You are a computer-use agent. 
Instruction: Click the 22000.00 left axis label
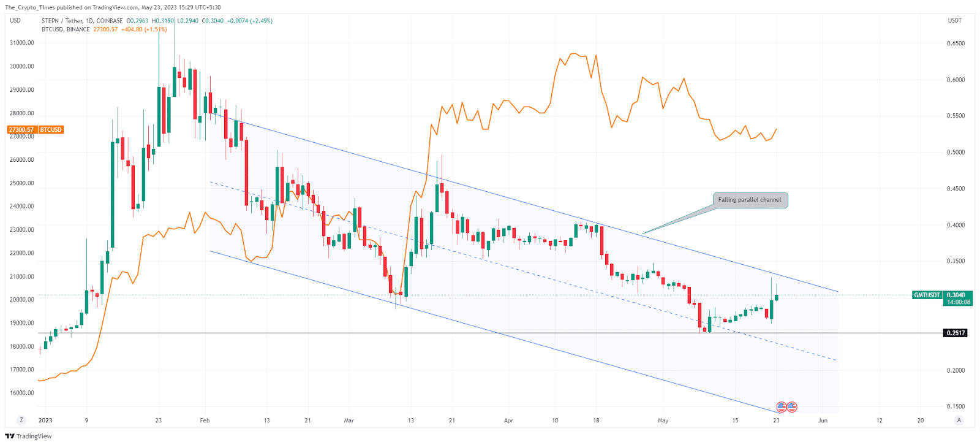click(x=22, y=253)
